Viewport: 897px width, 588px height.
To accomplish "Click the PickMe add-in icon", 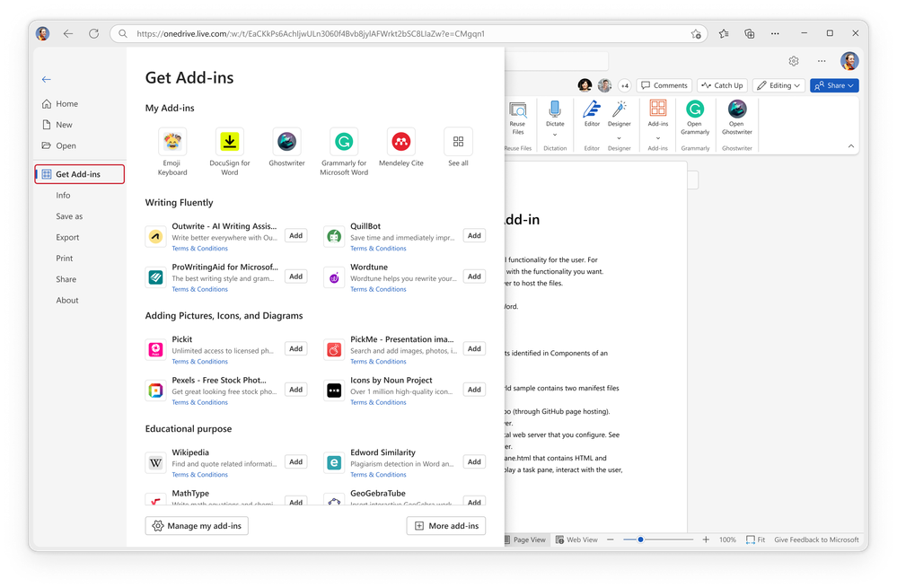I will point(334,349).
